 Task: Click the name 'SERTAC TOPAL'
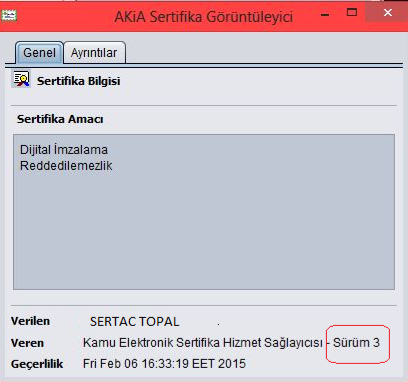coord(134,322)
